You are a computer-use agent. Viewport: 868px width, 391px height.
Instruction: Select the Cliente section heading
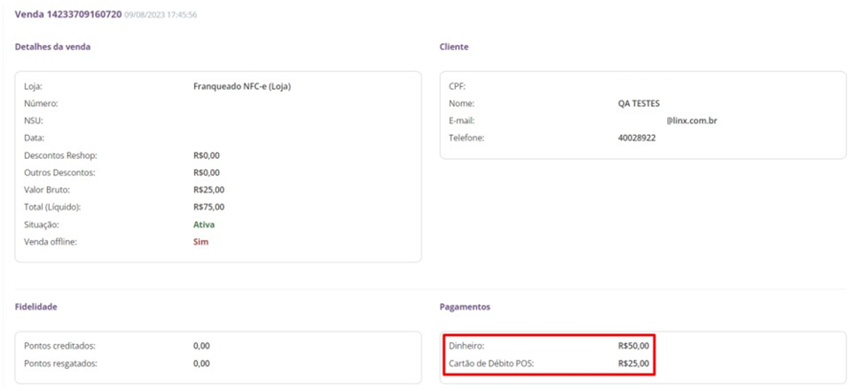pos(454,47)
